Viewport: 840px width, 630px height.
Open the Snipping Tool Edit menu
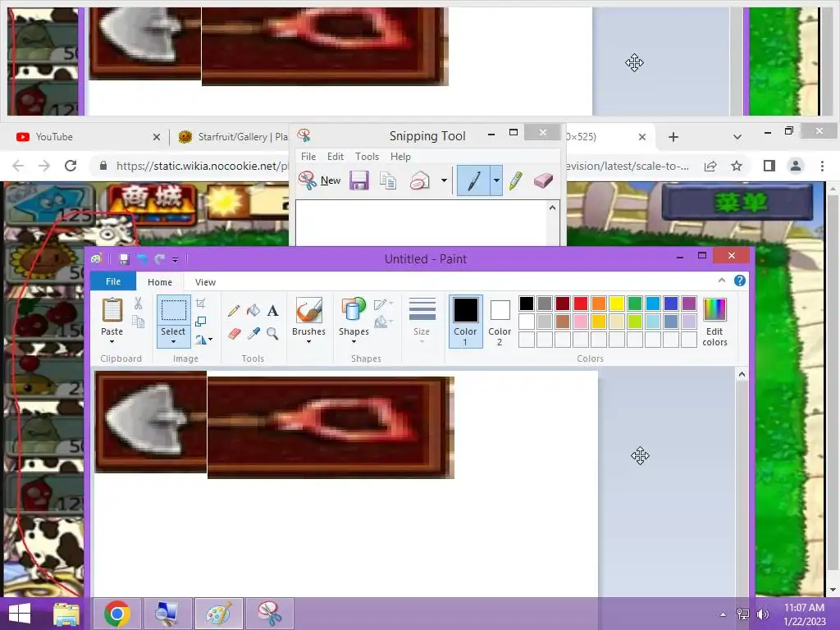[336, 157]
